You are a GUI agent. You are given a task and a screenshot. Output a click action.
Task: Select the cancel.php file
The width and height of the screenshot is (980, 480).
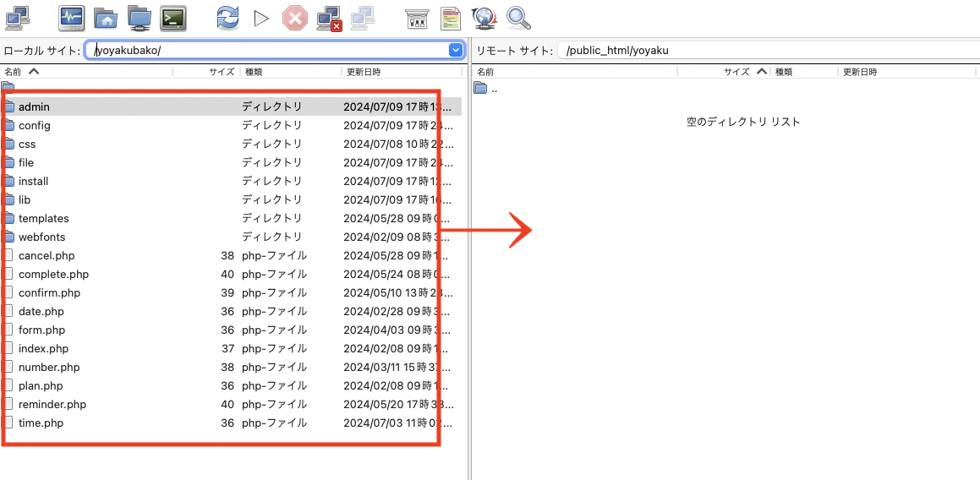[x=231, y=255]
